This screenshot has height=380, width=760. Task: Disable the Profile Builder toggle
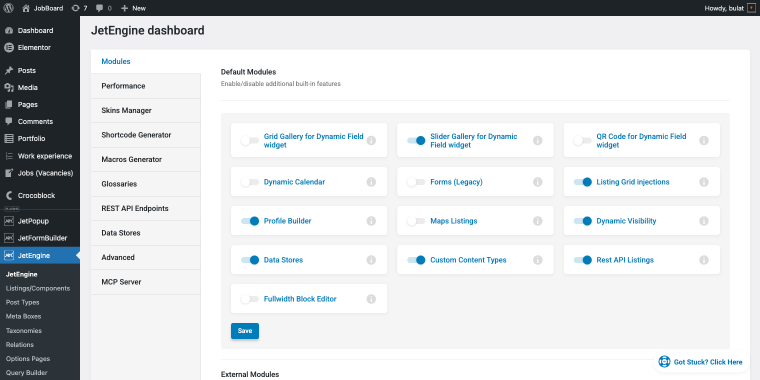click(250, 221)
